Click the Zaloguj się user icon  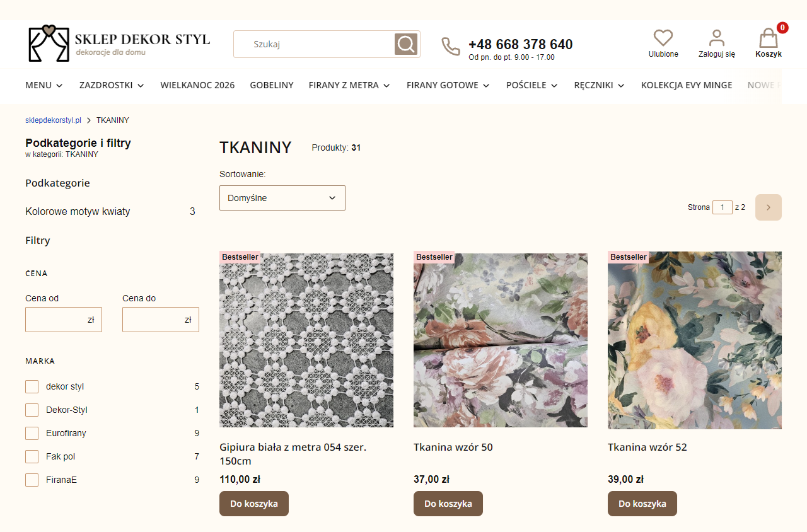(717, 38)
